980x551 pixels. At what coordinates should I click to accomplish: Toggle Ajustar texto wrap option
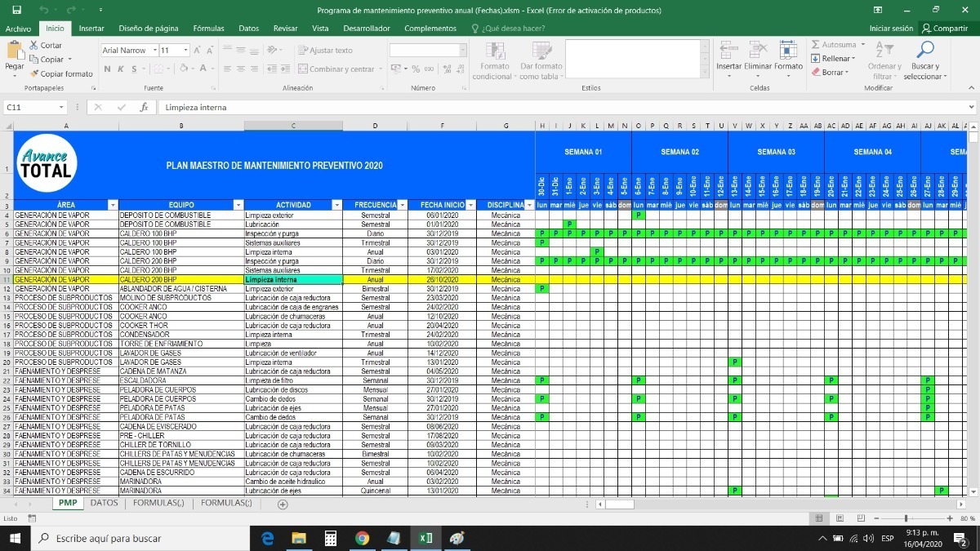pos(325,51)
